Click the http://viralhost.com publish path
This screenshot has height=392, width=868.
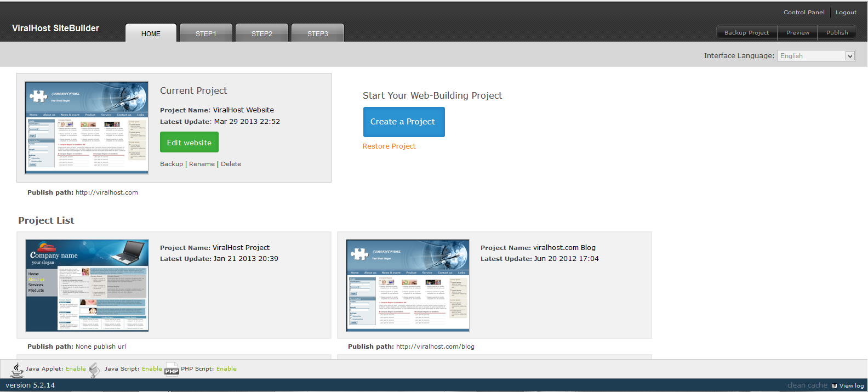click(x=107, y=192)
